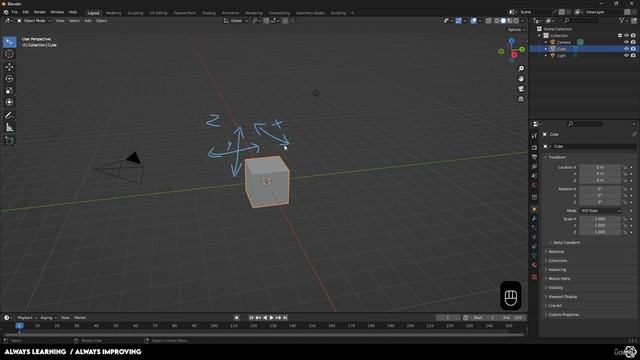
Task: Play the timeline animation
Action: point(271,318)
